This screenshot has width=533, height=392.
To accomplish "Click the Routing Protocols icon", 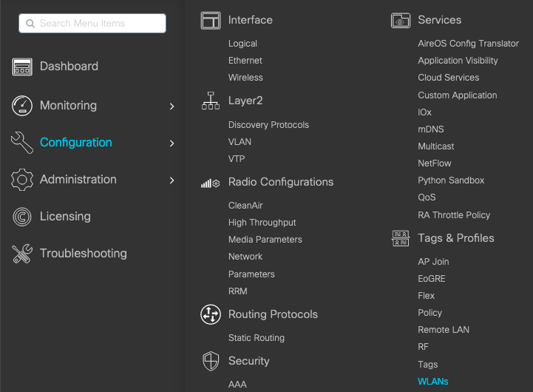I will [x=211, y=314].
